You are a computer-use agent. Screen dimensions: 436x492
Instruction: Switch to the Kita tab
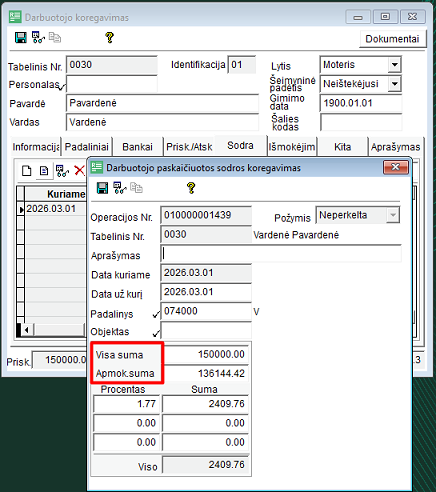343,147
